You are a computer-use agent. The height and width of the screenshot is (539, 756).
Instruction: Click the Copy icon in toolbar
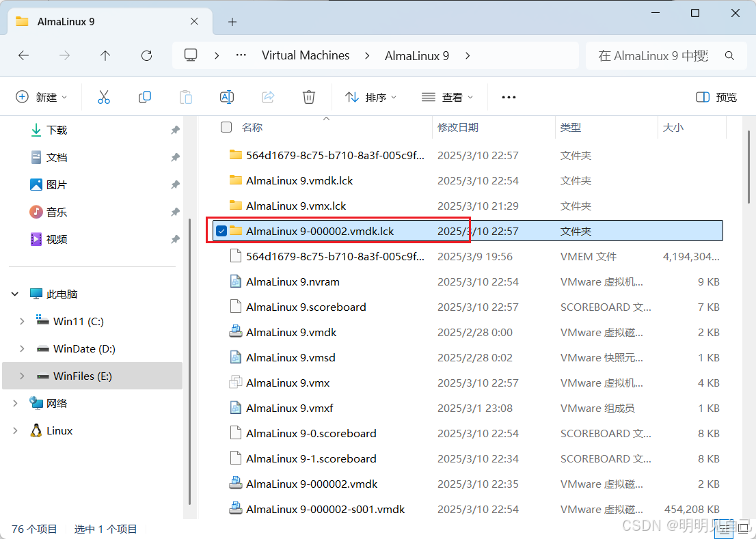tap(145, 97)
